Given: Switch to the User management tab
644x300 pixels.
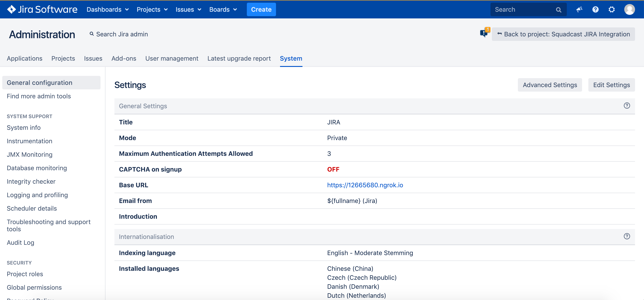Looking at the screenshot, I should pos(172,58).
